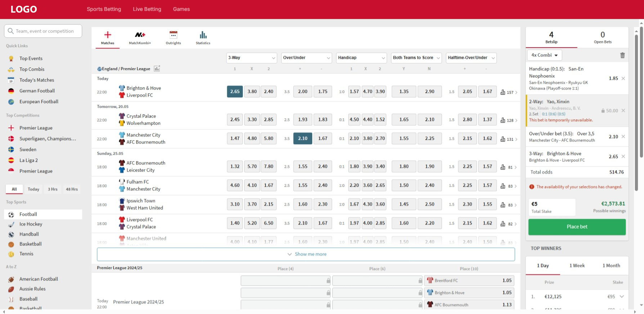
Task: Click the Aussie Rules ball icon
Action: (11, 289)
